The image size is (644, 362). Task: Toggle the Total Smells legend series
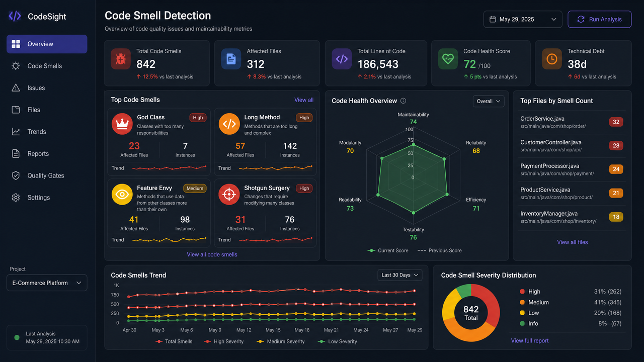[x=174, y=341]
